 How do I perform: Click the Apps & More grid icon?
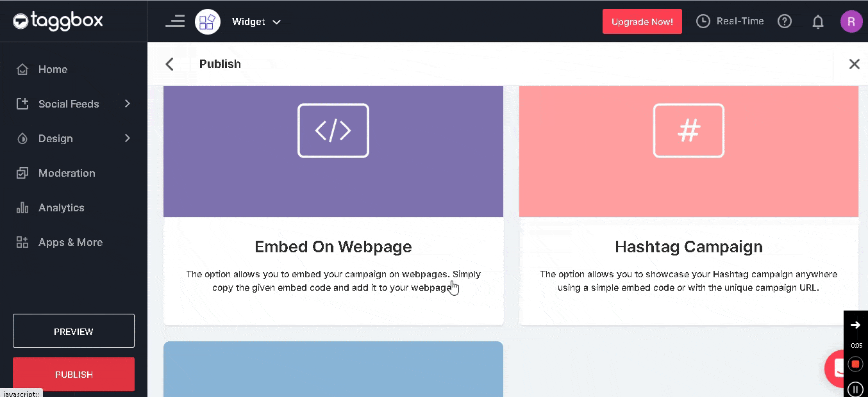[22, 242]
